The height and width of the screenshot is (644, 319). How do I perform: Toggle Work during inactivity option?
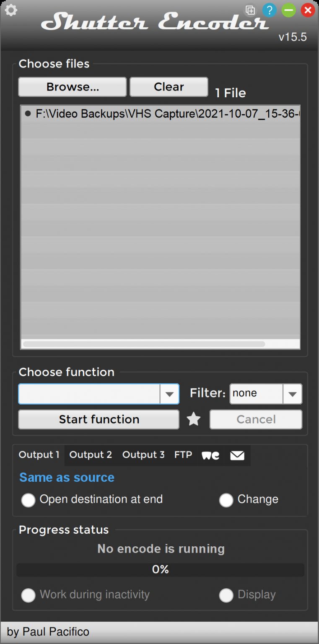click(29, 595)
